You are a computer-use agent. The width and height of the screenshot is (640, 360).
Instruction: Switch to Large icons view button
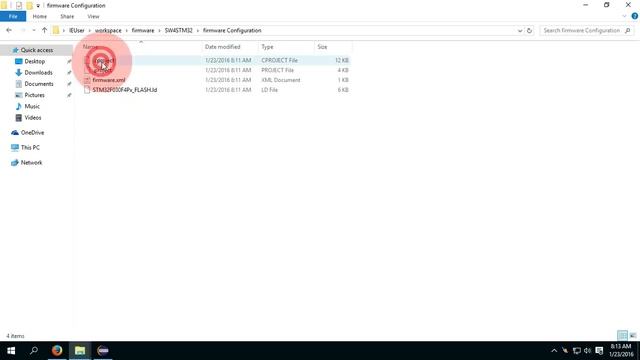(x=633, y=336)
